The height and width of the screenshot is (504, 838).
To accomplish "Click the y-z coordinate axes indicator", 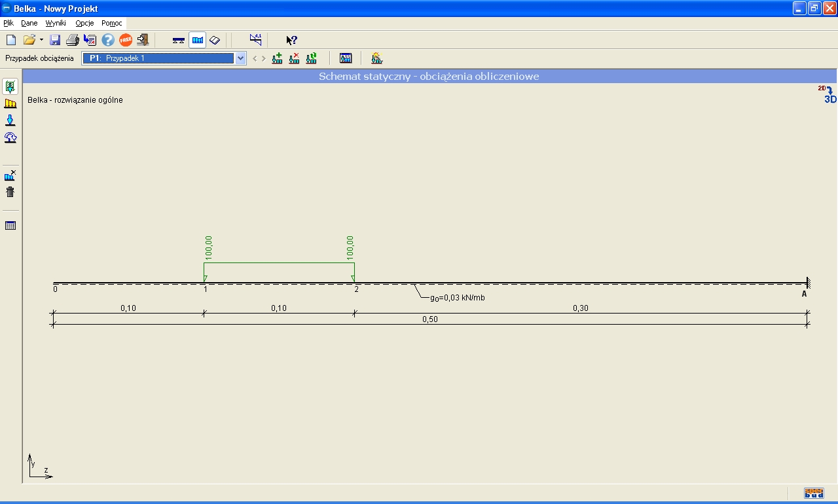I will pyautogui.click(x=40, y=466).
